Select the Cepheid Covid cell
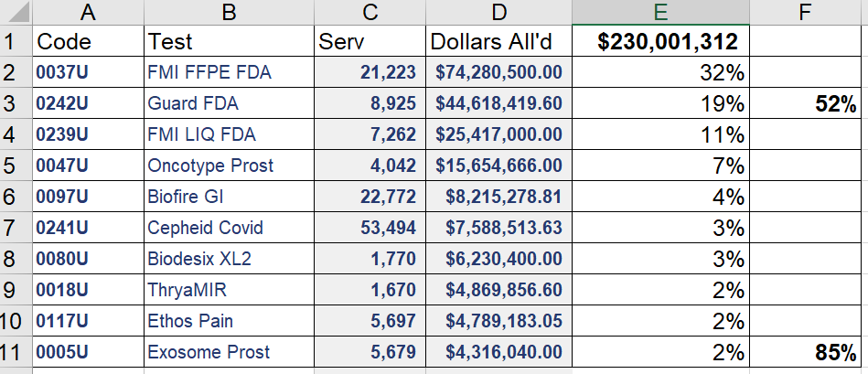Image resolution: width=868 pixels, height=374 pixels. tap(229, 228)
